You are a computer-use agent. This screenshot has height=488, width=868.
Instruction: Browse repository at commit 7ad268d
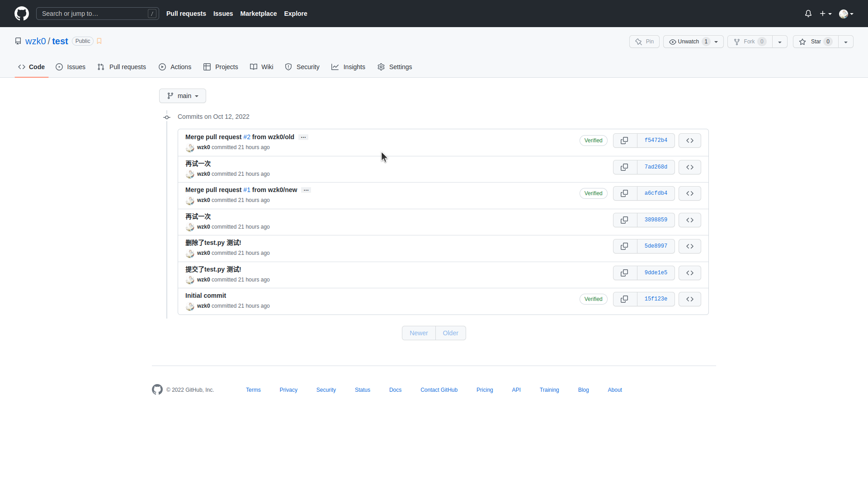[689, 167]
